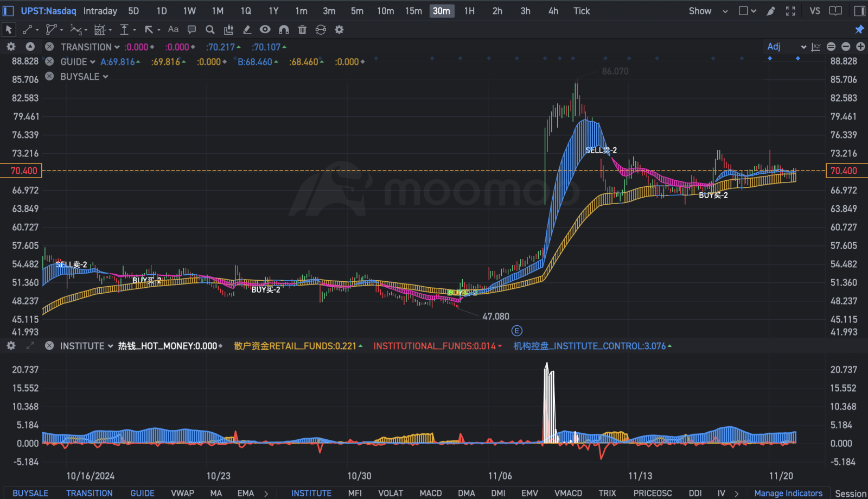Select the EMA main indicator
868x499 pixels.
click(x=245, y=493)
